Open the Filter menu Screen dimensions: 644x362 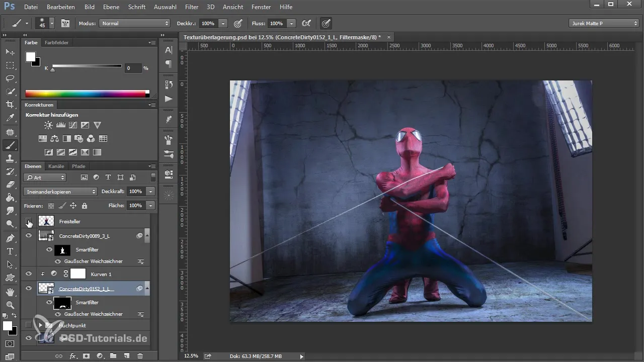click(x=191, y=7)
